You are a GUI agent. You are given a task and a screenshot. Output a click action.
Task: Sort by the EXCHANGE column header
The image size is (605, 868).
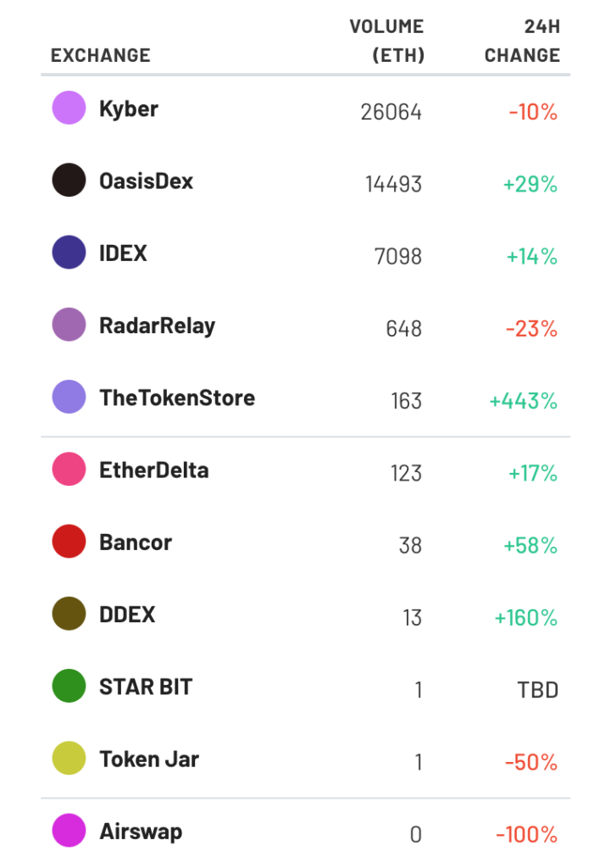tap(101, 55)
